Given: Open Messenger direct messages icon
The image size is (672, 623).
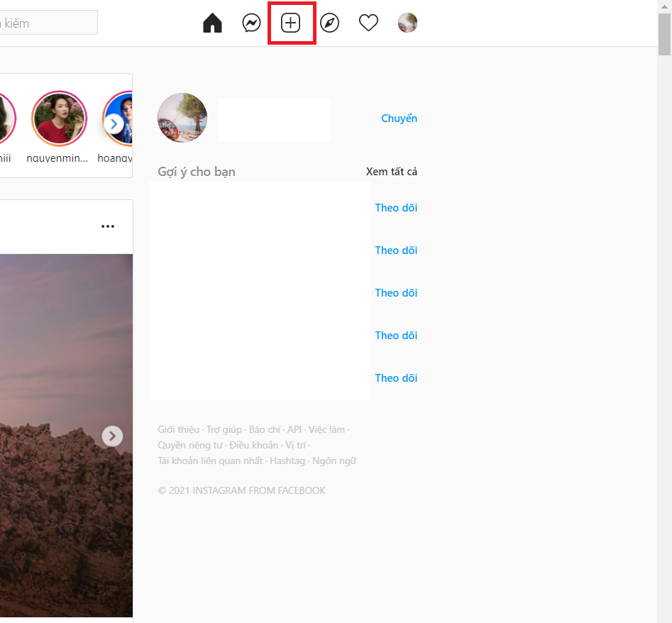Looking at the screenshot, I should (251, 23).
